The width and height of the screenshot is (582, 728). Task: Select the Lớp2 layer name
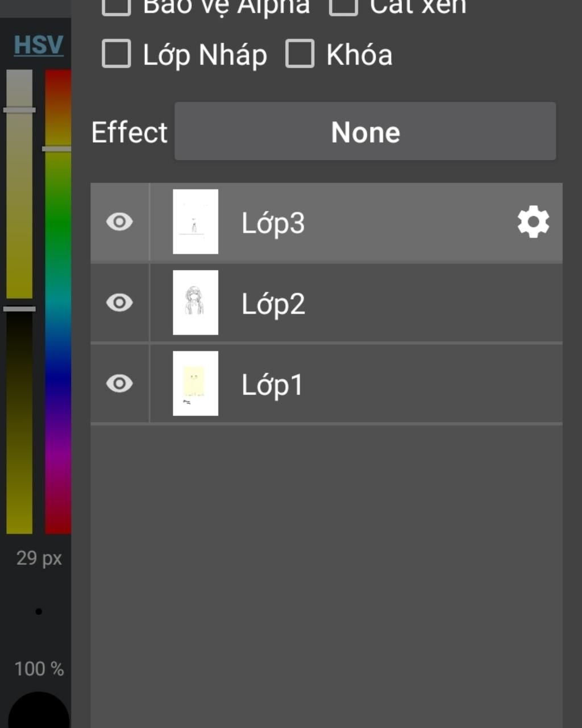[x=273, y=304]
